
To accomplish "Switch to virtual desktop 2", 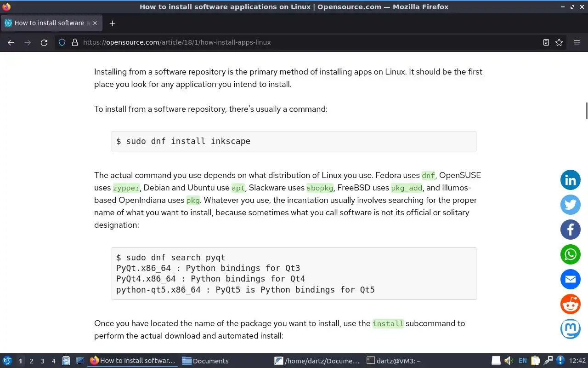I will (32, 361).
